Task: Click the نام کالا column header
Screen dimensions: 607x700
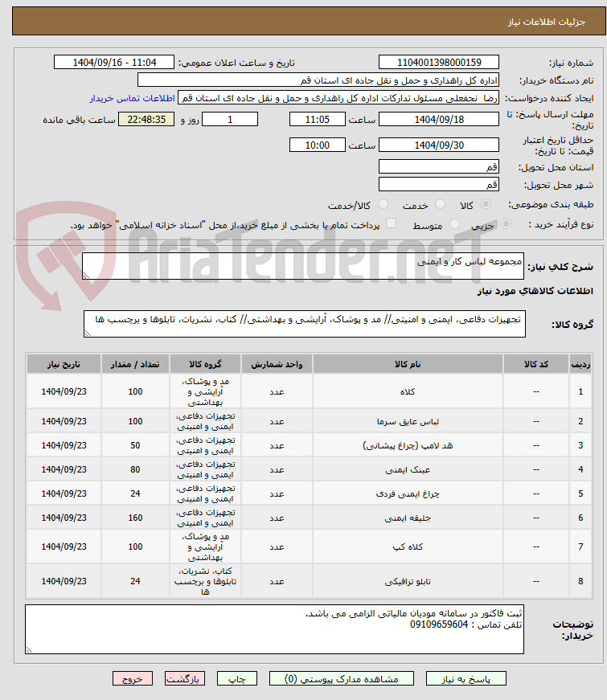Action: point(408,364)
